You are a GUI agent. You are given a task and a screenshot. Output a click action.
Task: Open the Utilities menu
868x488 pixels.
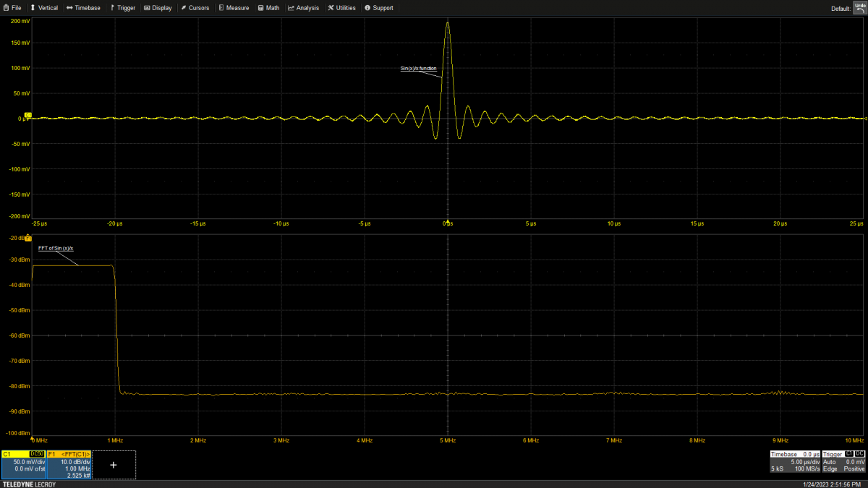click(x=342, y=8)
